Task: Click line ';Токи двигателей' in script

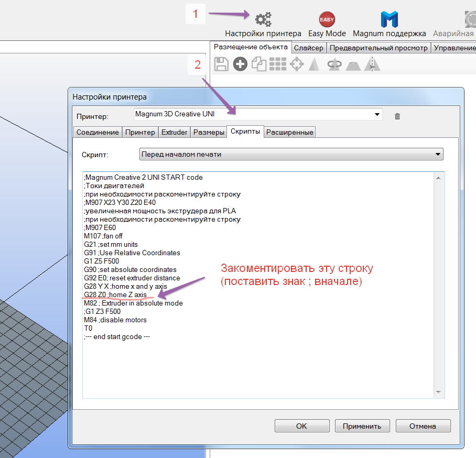Action: tap(114, 186)
